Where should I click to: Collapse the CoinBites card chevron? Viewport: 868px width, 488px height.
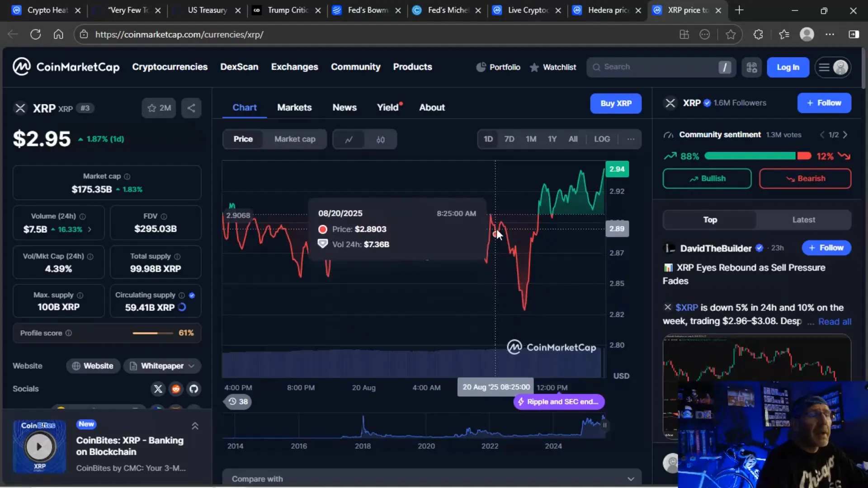195,426
